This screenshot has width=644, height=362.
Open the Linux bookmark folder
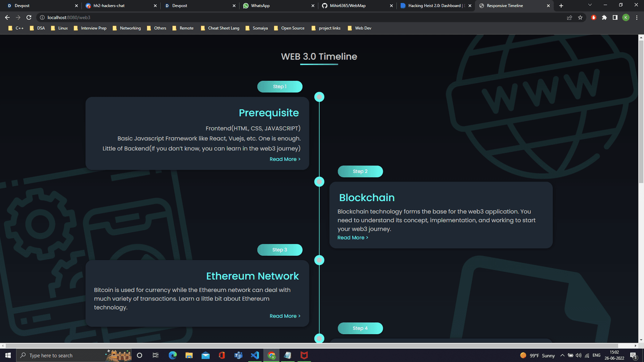pyautogui.click(x=59, y=28)
